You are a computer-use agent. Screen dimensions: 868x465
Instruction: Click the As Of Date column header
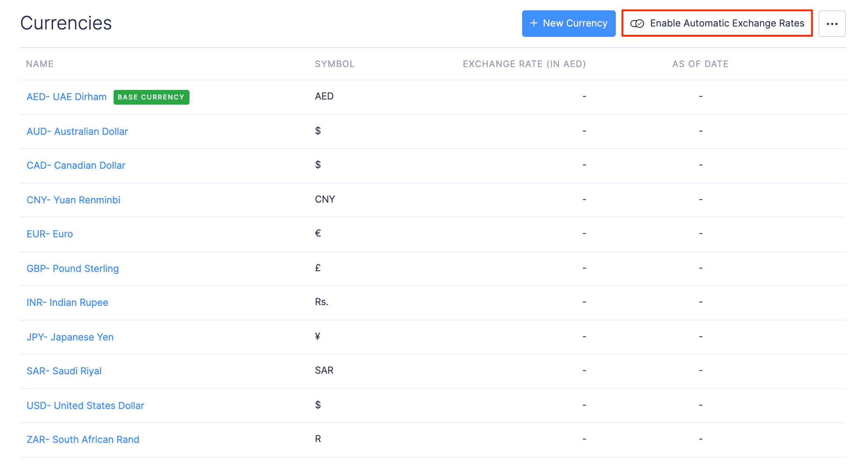[x=700, y=64]
